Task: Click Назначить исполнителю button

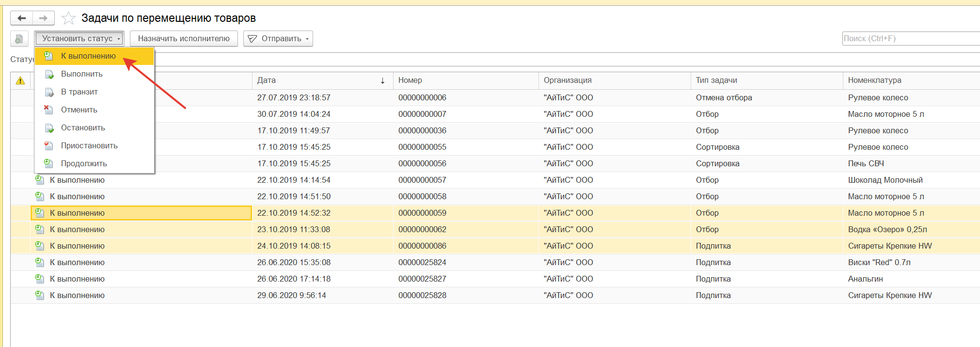Action: pyautogui.click(x=184, y=39)
